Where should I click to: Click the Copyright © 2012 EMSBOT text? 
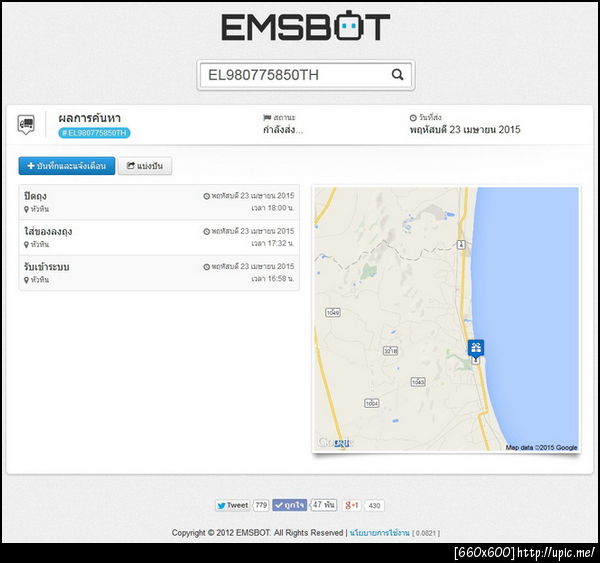(257, 533)
